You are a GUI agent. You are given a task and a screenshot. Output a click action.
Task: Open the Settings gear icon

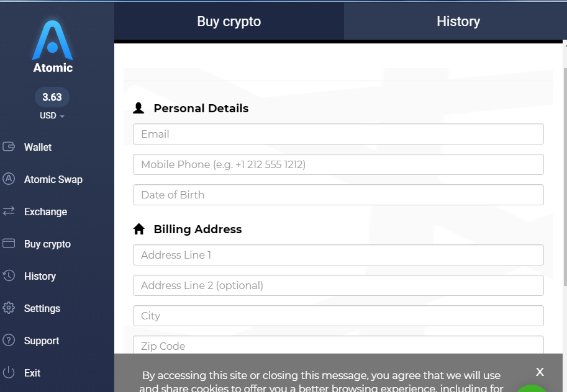[9, 308]
